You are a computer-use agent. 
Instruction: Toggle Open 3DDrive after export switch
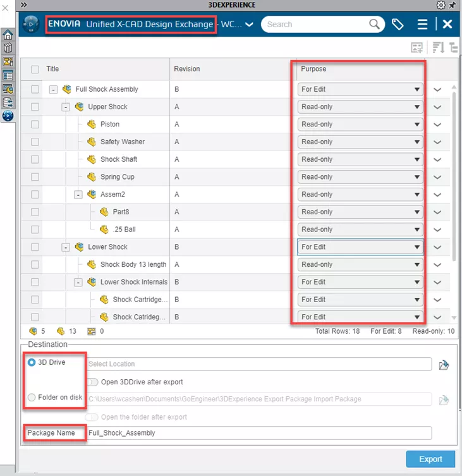[92, 382]
